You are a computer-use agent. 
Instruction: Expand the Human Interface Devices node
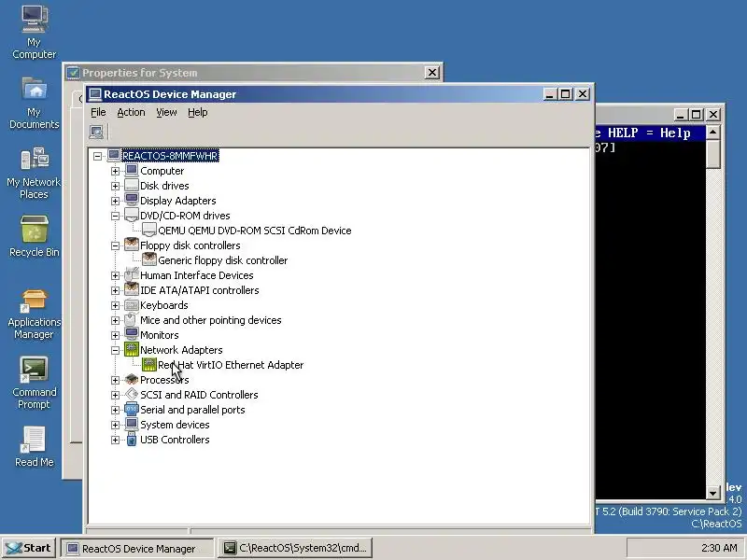115,275
